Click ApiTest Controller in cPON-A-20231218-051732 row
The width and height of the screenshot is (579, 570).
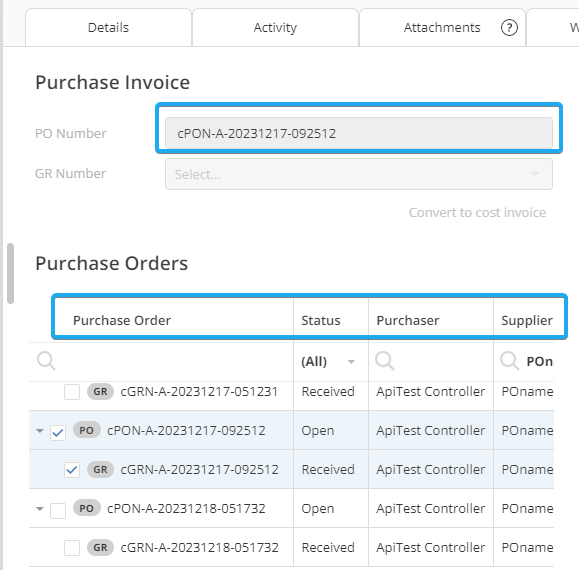(x=431, y=509)
